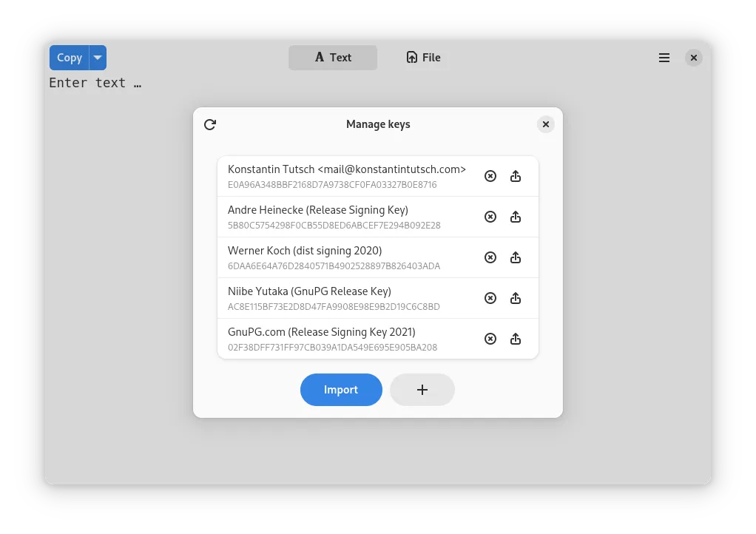Close the Manage keys dialog
Viewport: 756px width, 534px height.
pos(545,124)
